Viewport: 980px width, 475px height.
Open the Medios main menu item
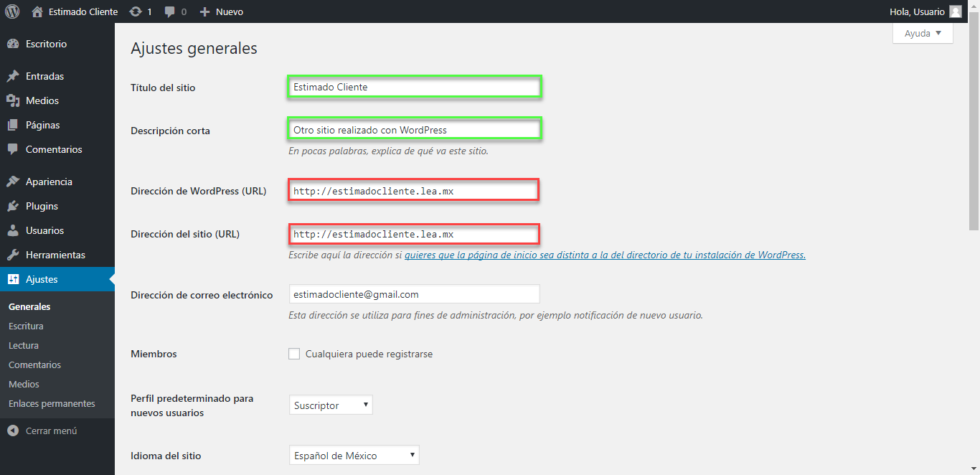tap(57, 100)
